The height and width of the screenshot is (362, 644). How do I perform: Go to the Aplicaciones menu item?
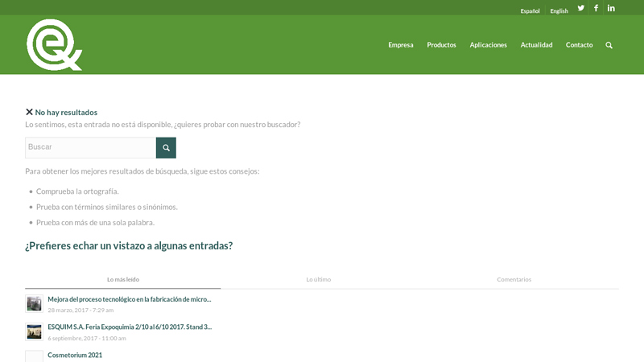(x=488, y=45)
